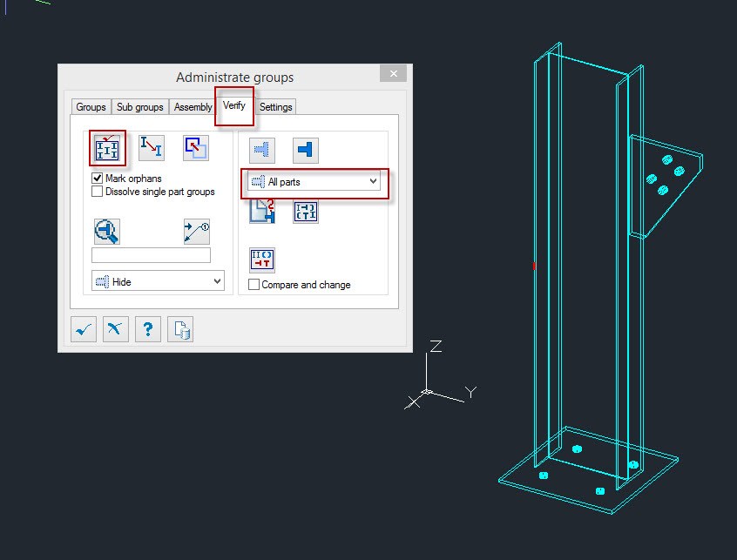Click the empty text field above Hide
Screen dimensions: 737x560
(x=151, y=255)
